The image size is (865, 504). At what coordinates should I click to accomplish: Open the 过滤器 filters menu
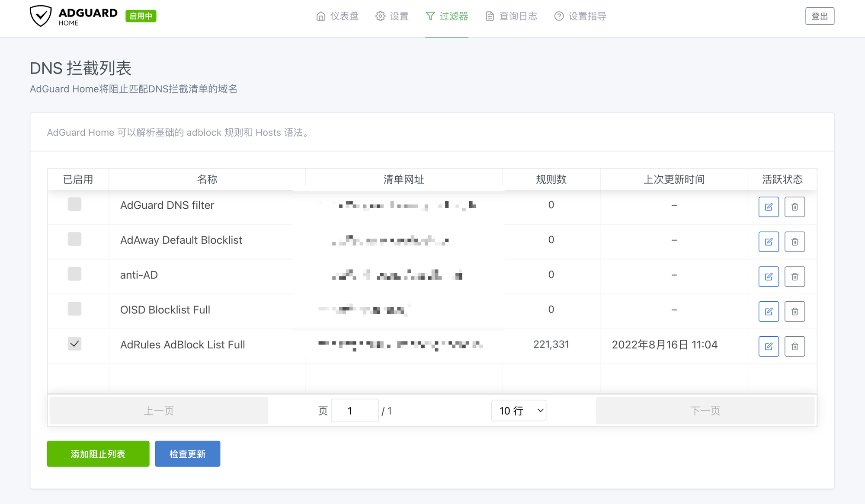(x=447, y=16)
